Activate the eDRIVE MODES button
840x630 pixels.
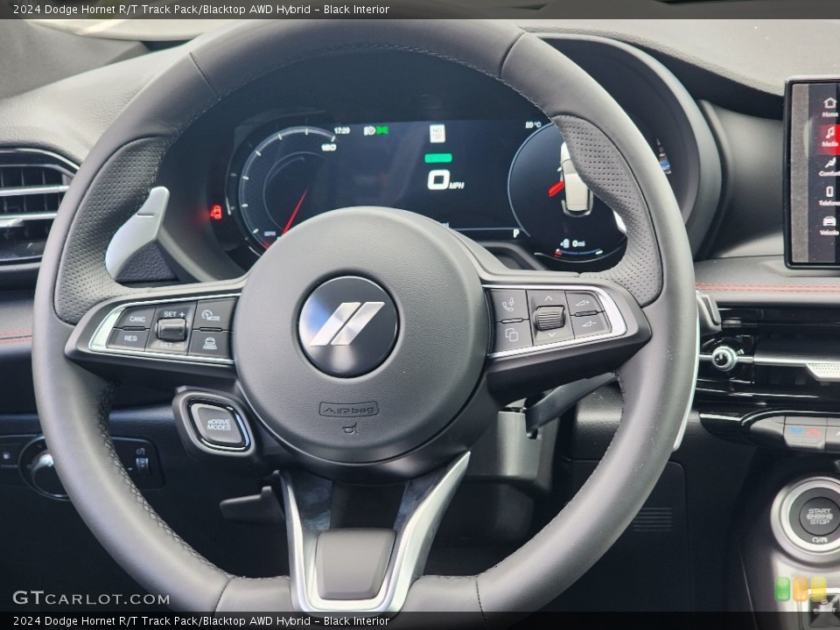pos(219,426)
